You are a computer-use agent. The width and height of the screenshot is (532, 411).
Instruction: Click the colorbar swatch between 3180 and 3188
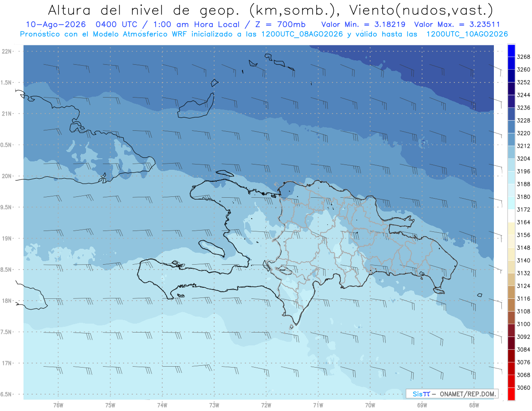pyautogui.click(x=511, y=191)
